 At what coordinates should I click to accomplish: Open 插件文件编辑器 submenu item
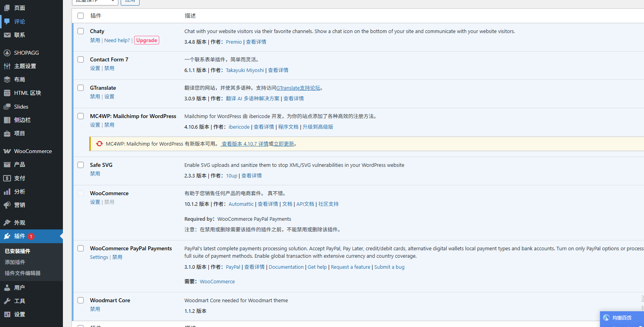[x=22, y=273]
